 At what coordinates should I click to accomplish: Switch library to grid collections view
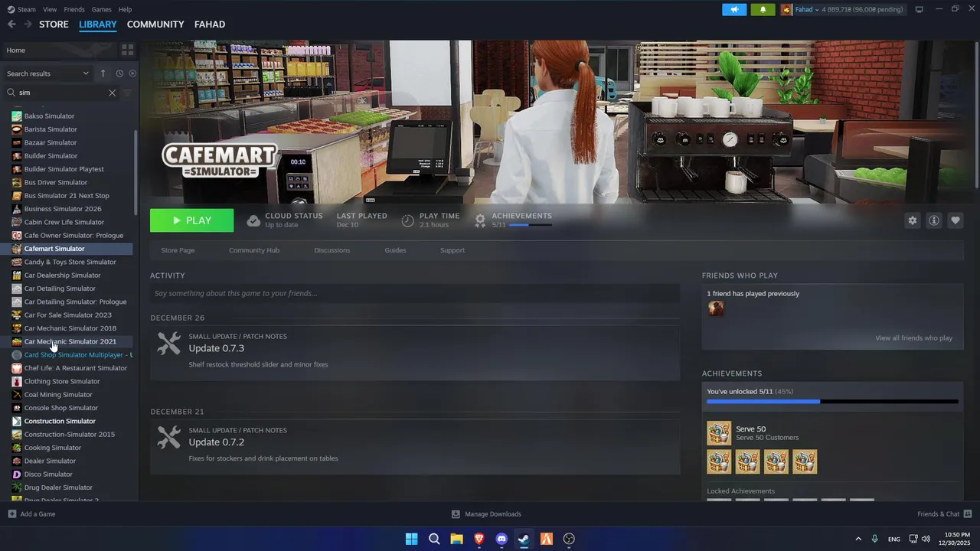(127, 50)
